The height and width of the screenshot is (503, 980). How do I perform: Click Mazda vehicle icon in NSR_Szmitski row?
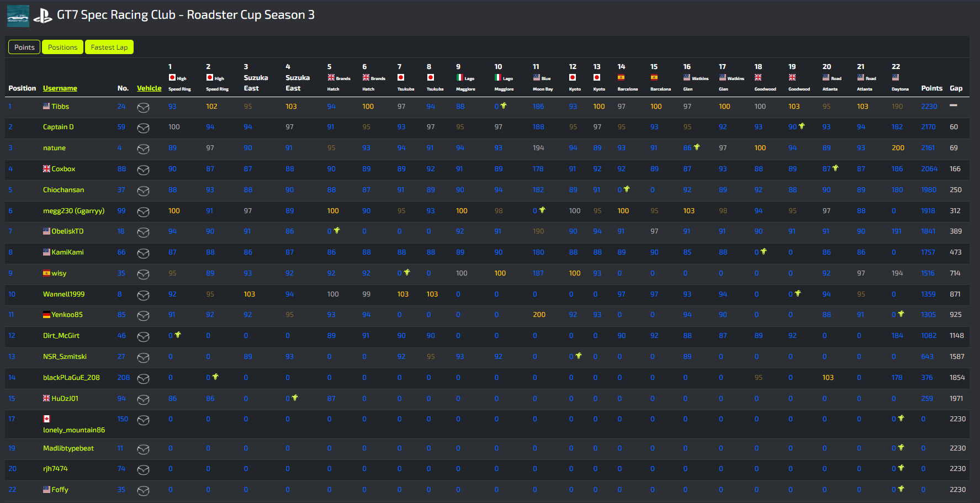pyautogui.click(x=144, y=358)
